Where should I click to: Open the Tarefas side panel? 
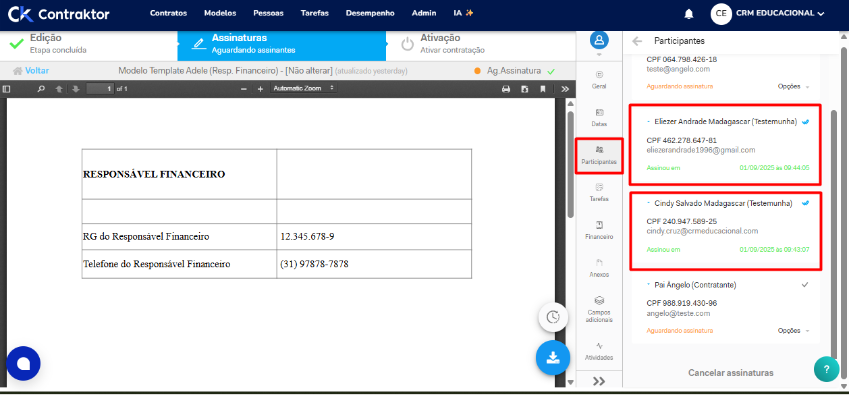click(599, 192)
